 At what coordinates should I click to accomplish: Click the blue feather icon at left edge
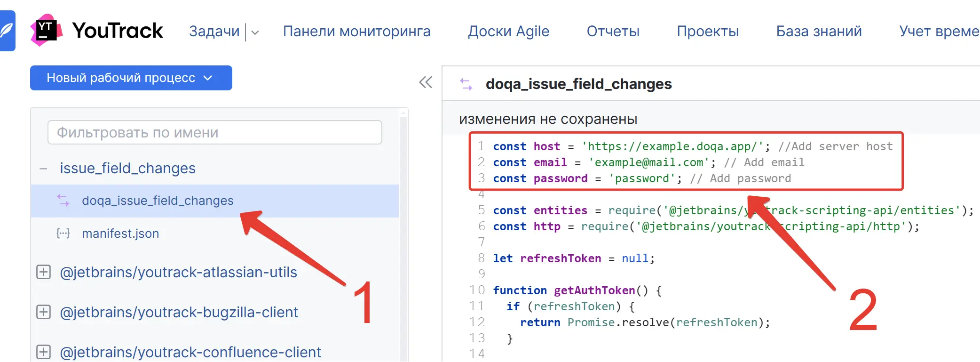[7, 31]
